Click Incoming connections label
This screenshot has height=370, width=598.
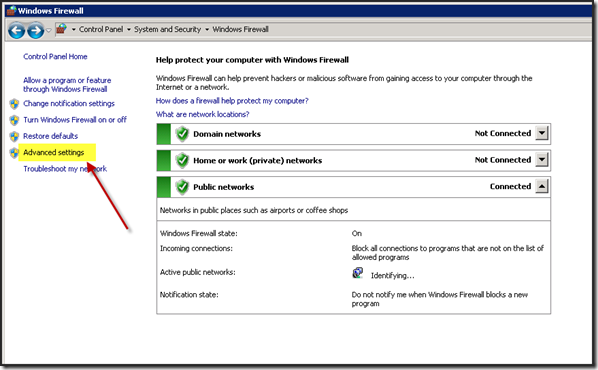click(x=196, y=248)
